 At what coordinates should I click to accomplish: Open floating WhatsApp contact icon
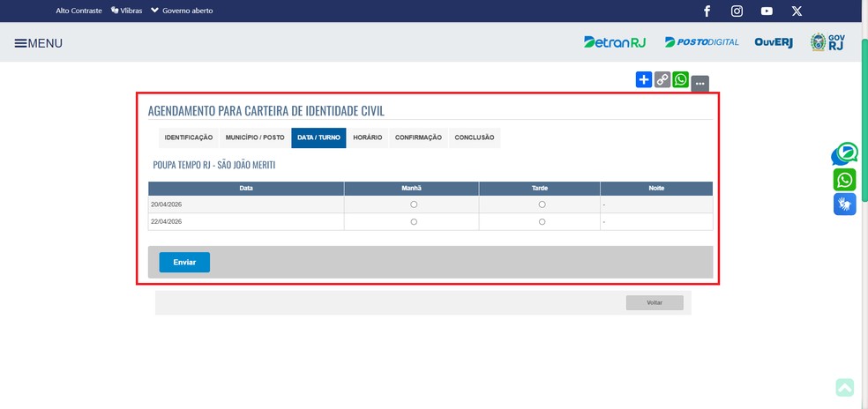click(845, 180)
